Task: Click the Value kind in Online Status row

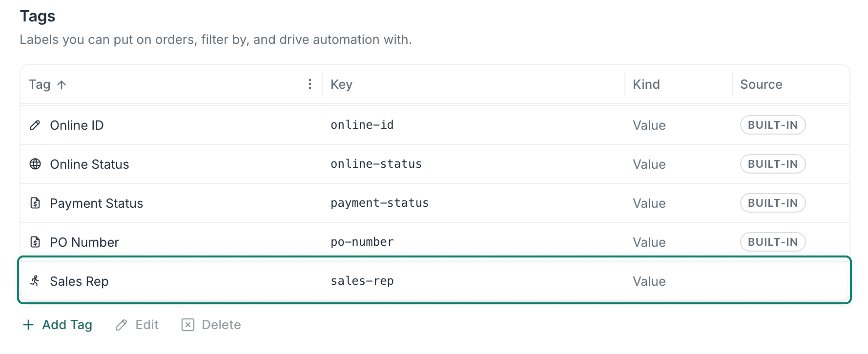Action: click(x=649, y=164)
